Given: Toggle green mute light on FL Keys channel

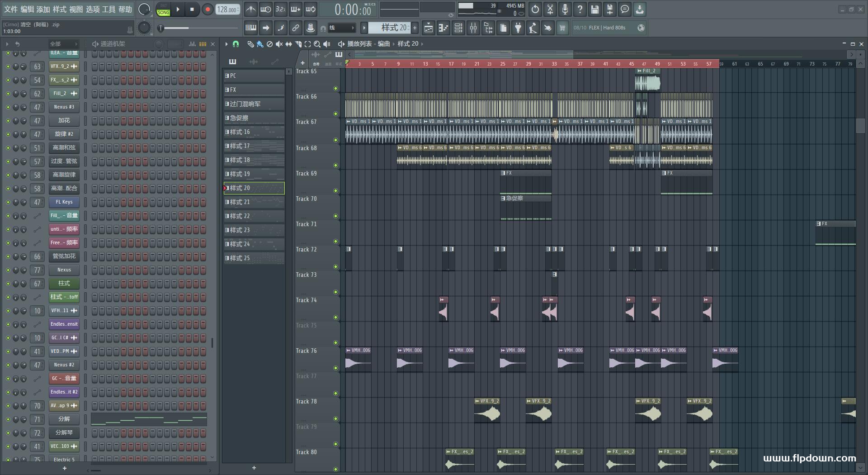Looking at the screenshot, I should click(8, 202).
